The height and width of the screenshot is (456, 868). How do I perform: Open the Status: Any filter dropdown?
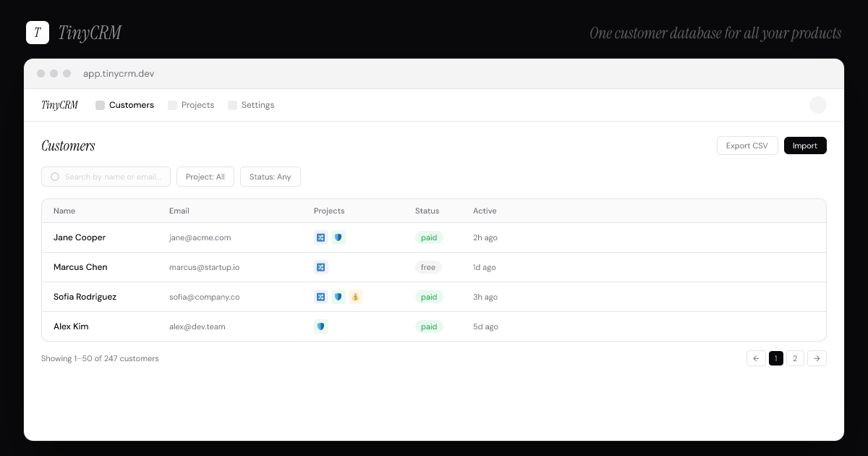click(271, 177)
